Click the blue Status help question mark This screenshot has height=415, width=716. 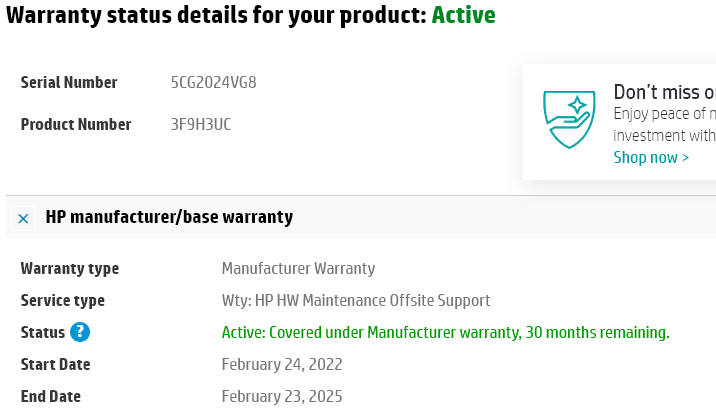80,332
